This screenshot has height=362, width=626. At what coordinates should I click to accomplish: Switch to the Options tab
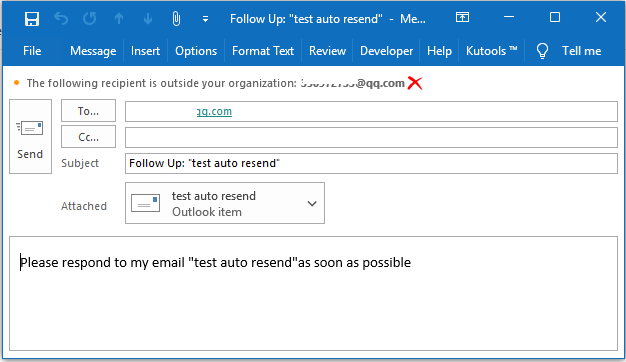[196, 51]
